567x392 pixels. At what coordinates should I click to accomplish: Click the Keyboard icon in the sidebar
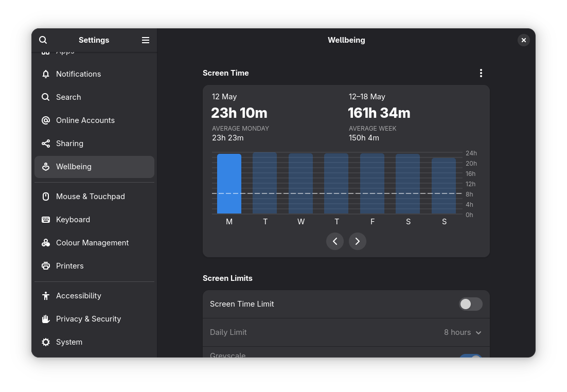pos(45,219)
